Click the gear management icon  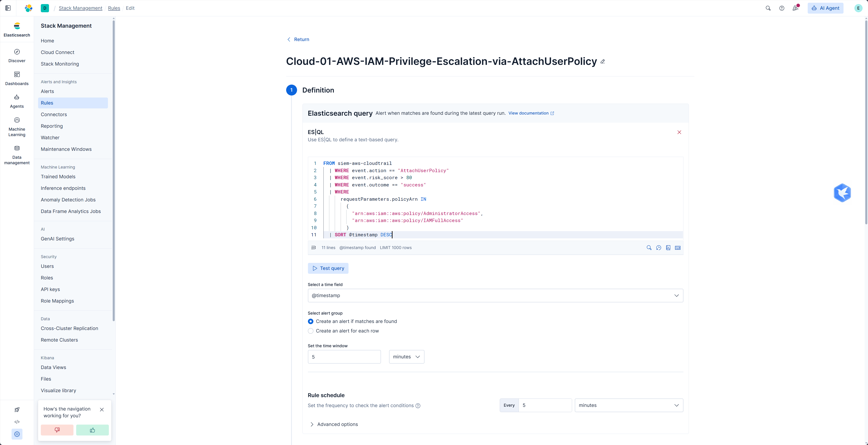(17, 434)
